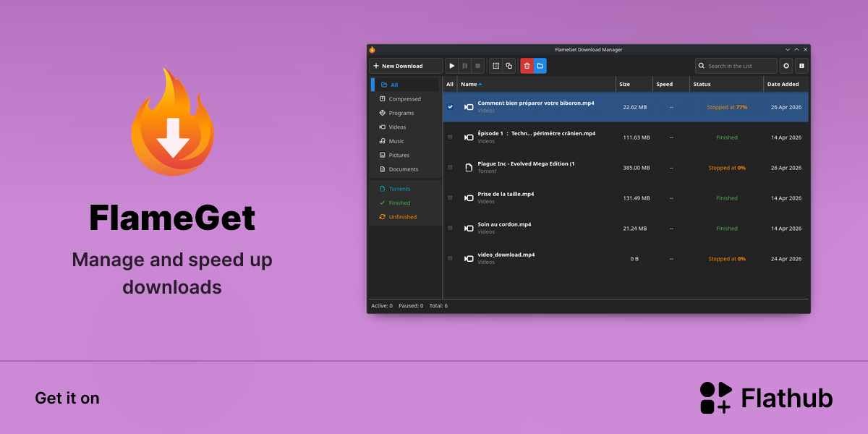Uncheck the Comment bien préparer votre biberon.mp4 checkbox
868x434 pixels.
click(450, 106)
